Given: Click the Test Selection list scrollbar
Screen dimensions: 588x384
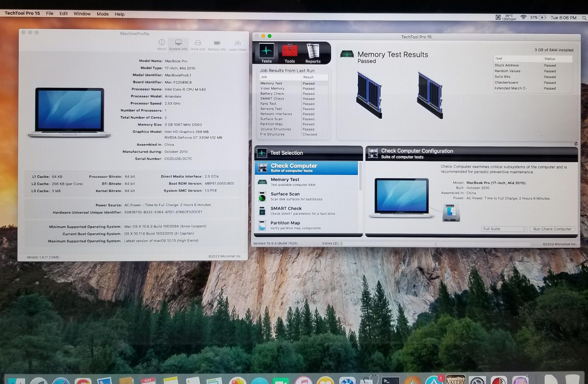Looking at the screenshot, I should (x=360, y=177).
